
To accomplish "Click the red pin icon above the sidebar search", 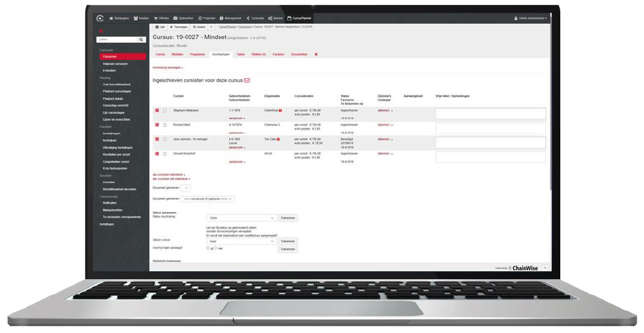I will (101, 31).
